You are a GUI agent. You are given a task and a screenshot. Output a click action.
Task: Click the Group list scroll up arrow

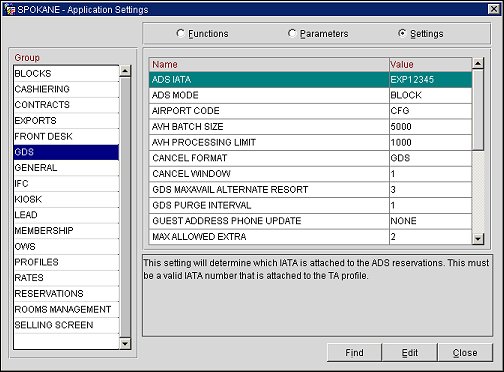125,71
